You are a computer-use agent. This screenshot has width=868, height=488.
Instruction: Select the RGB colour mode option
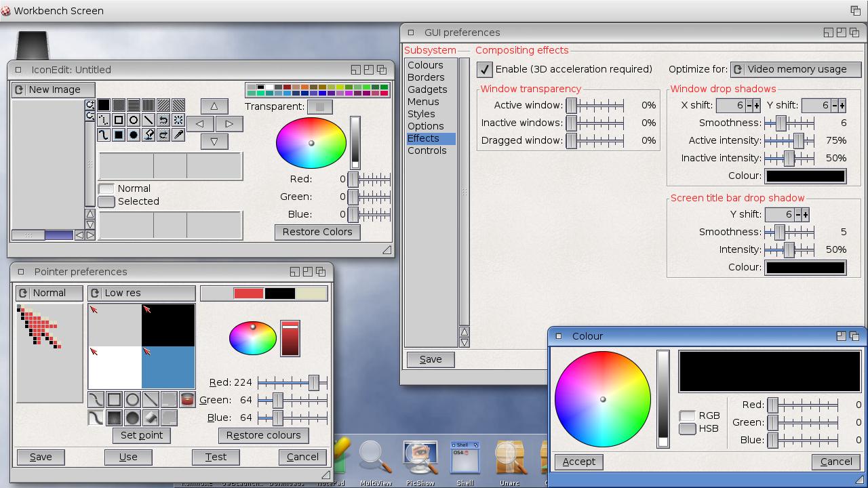click(688, 415)
